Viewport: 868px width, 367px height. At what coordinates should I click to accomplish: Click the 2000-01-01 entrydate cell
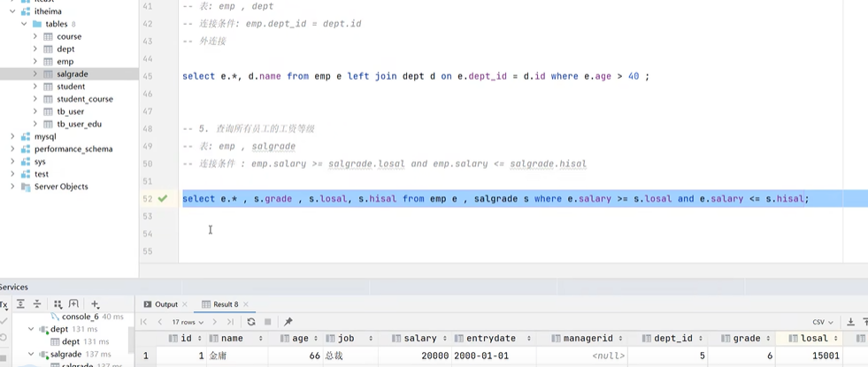pyautogui.click(x=494, y=356)
